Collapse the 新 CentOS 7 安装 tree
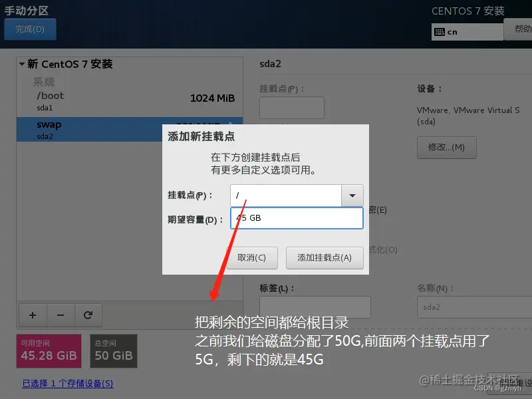This screenshot has width=532, height=399. (x=22, y=64)
